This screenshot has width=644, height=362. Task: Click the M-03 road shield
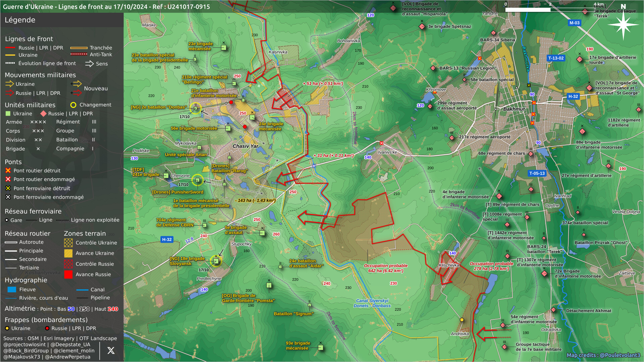tap(574, 23)
